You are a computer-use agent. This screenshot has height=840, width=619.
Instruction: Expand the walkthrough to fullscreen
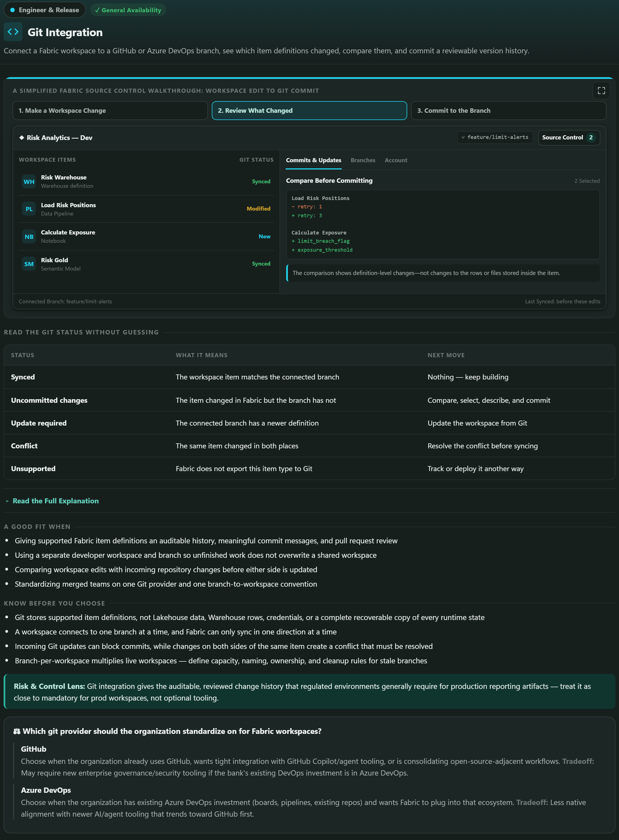[x=601, y=91]
